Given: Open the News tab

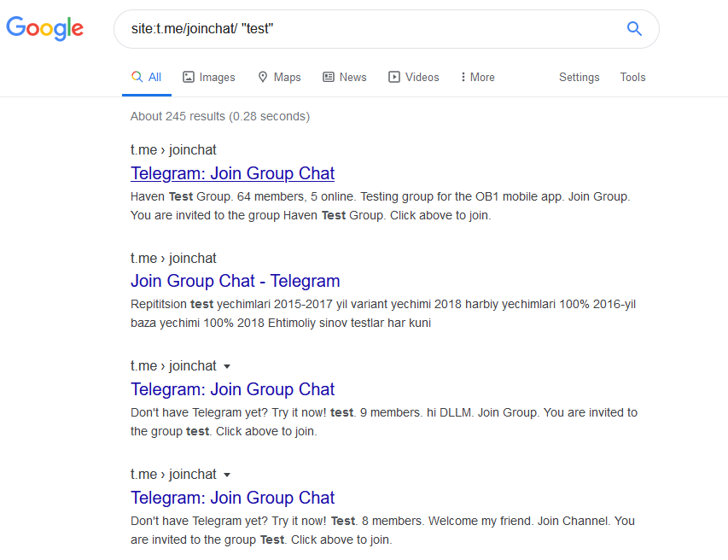Looking at the screenshot, I should (345, 78).
